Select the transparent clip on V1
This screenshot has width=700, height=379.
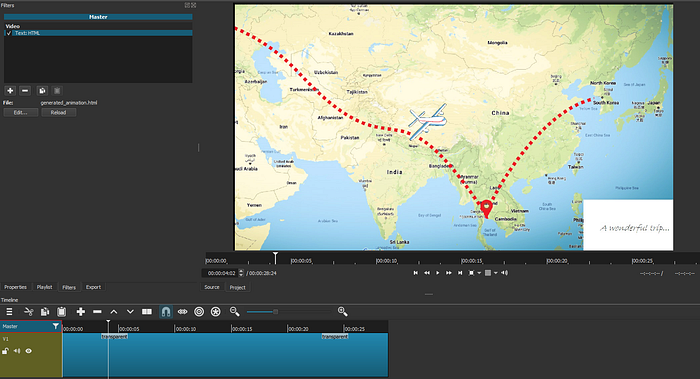[225, 355]
